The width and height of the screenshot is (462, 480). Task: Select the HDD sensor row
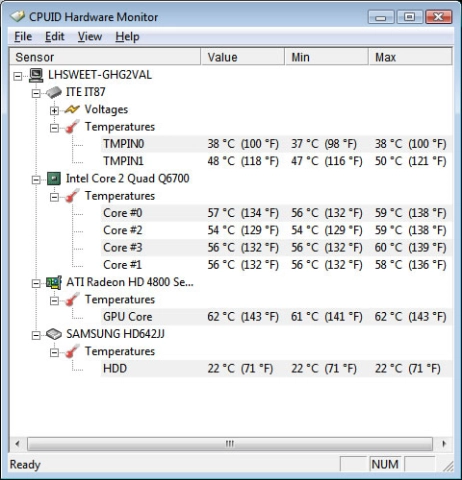click(276, 369)
